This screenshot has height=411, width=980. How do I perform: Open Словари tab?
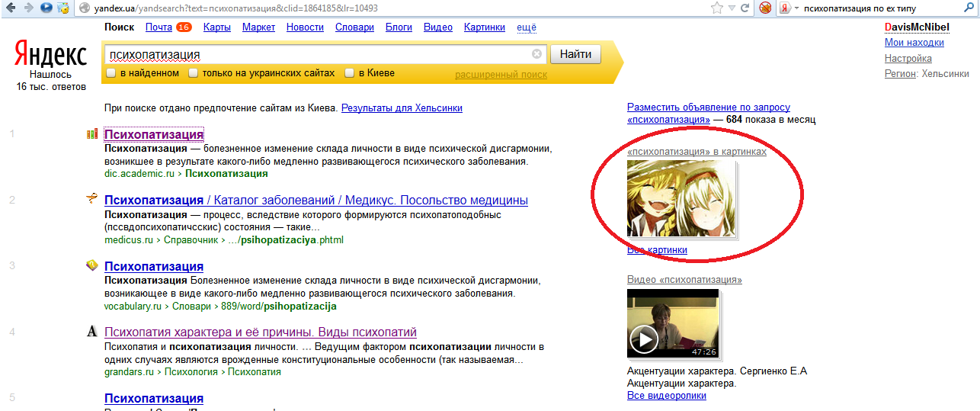click(354, 27)
